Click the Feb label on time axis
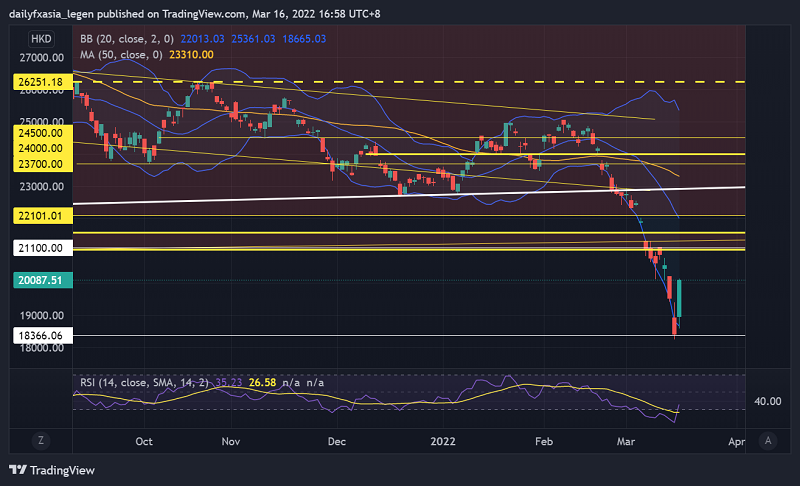 [x=544, y=441]
